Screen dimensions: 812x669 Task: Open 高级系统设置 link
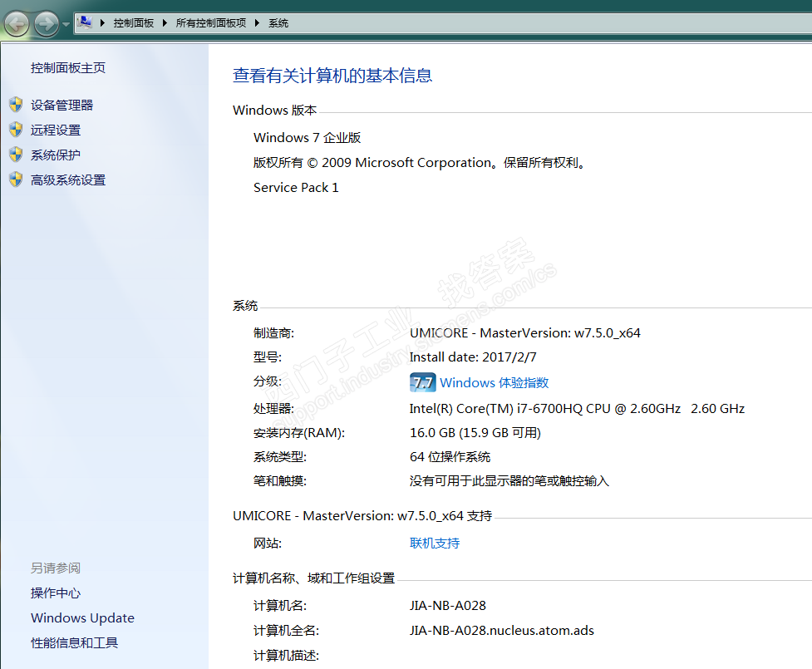click(x=68, y=180)
